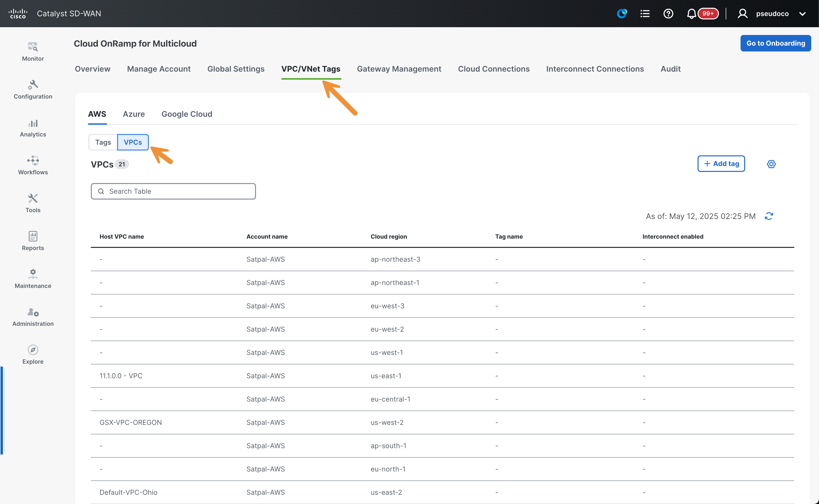Select the Azure cloud tab
The width and height of the screenshot is (819, 504).
click(134, 114)
